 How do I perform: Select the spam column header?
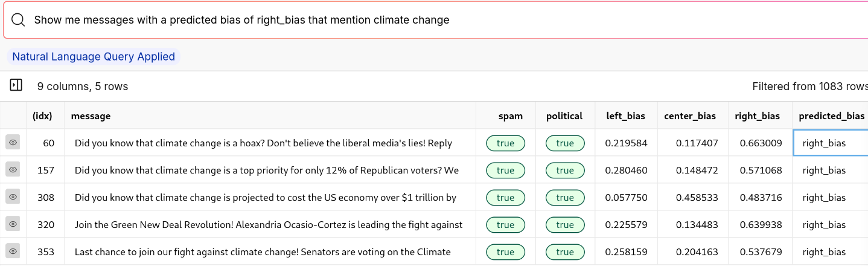click(x=510, y=116)
